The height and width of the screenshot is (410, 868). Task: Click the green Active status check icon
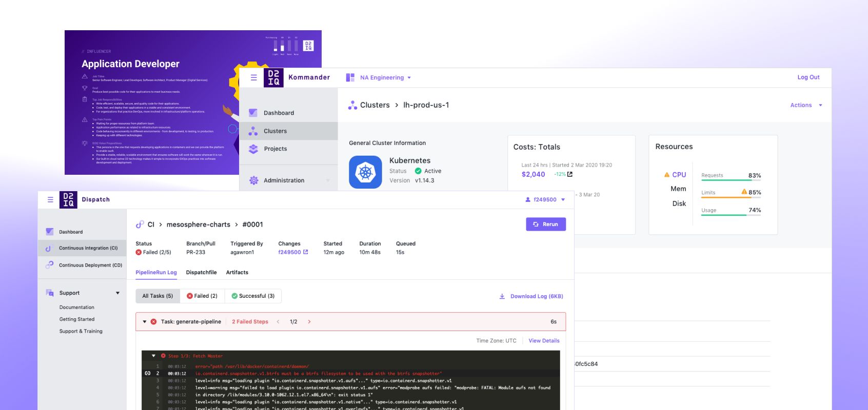[x=418, y=171]
